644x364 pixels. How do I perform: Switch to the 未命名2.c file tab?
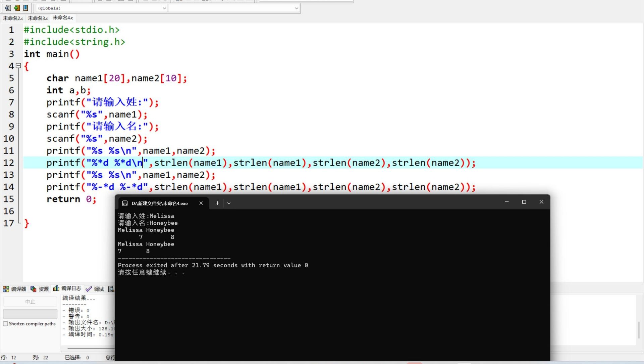(x=13, y=18)
